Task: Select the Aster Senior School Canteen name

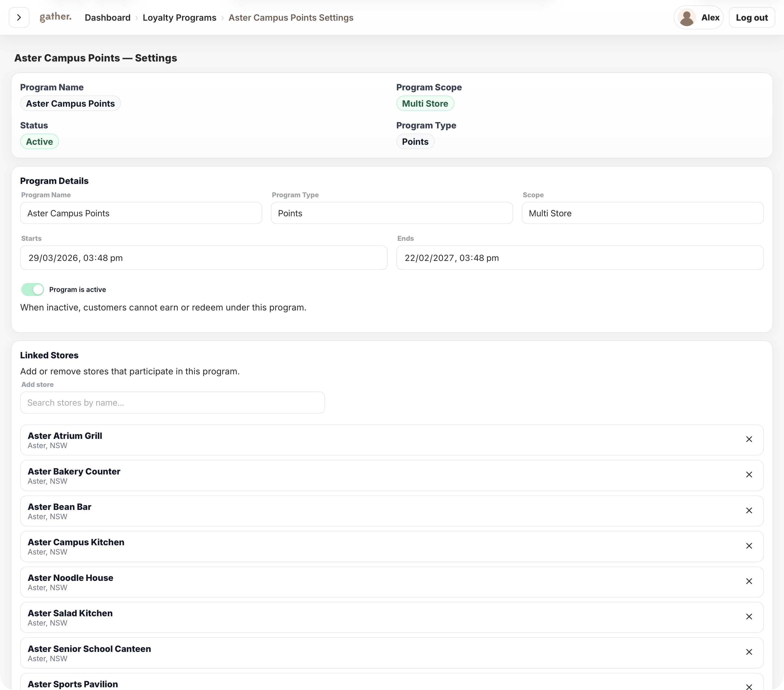Action: pos(89,649)
